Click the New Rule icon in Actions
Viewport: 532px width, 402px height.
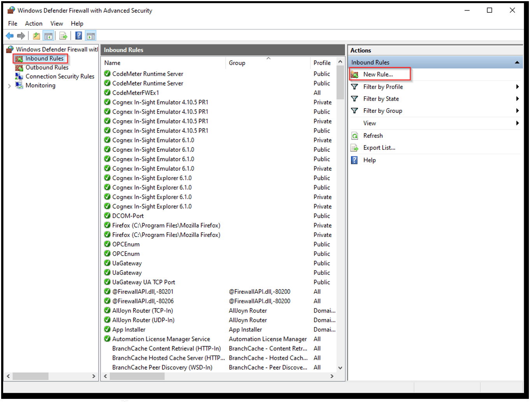[355, 74]
